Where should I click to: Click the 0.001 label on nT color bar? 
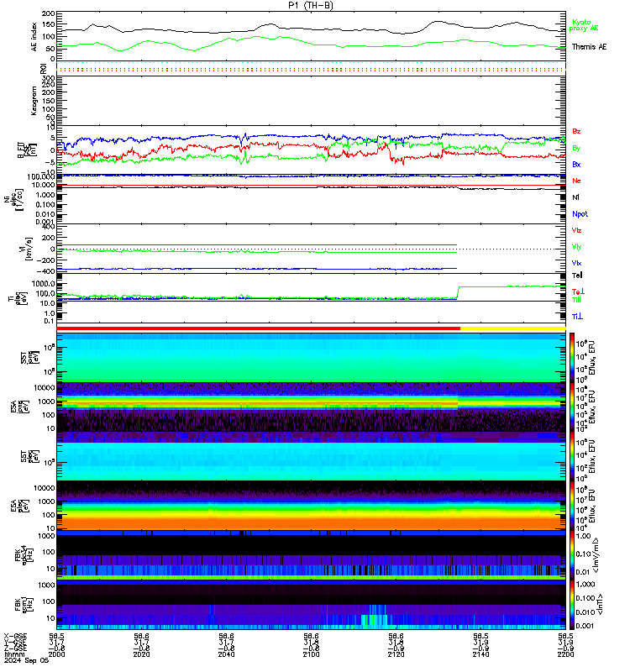[585, 626]
